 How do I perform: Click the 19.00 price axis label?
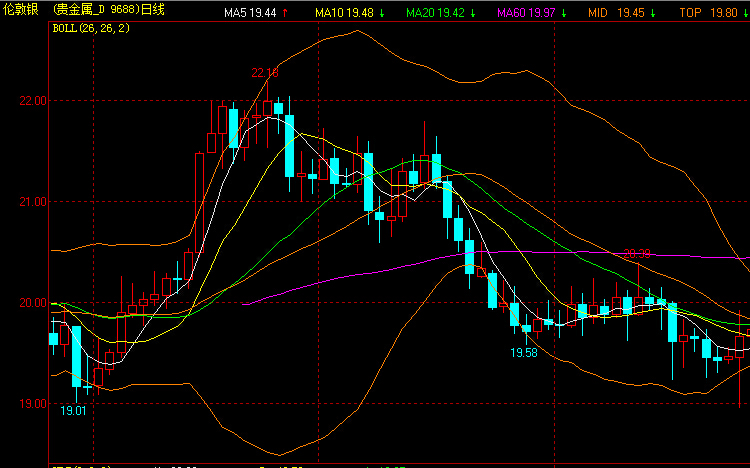pyautogui.click(x=33, y=403)
